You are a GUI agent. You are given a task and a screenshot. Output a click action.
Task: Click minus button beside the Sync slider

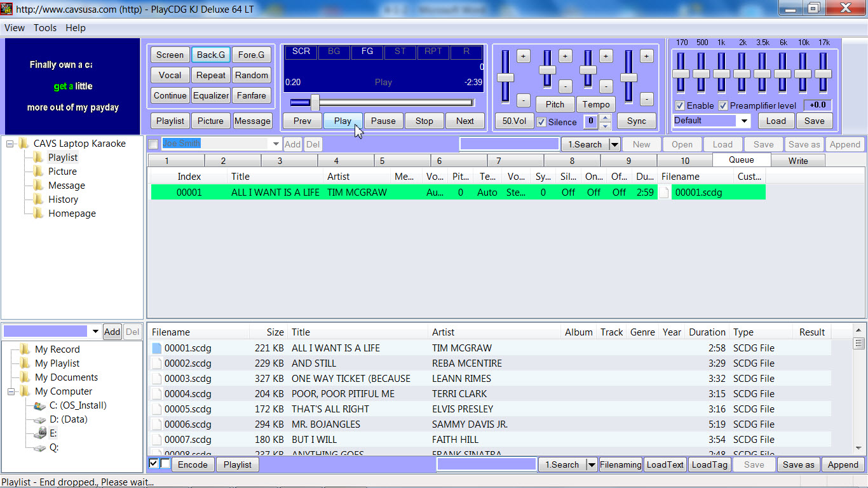tap(646, 100)
